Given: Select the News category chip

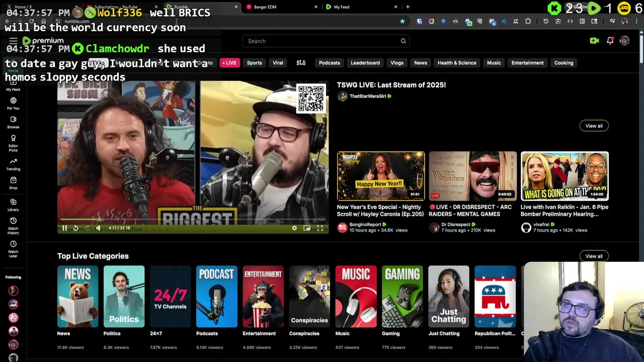Looking at the screenshot, I should pos(421,63).
